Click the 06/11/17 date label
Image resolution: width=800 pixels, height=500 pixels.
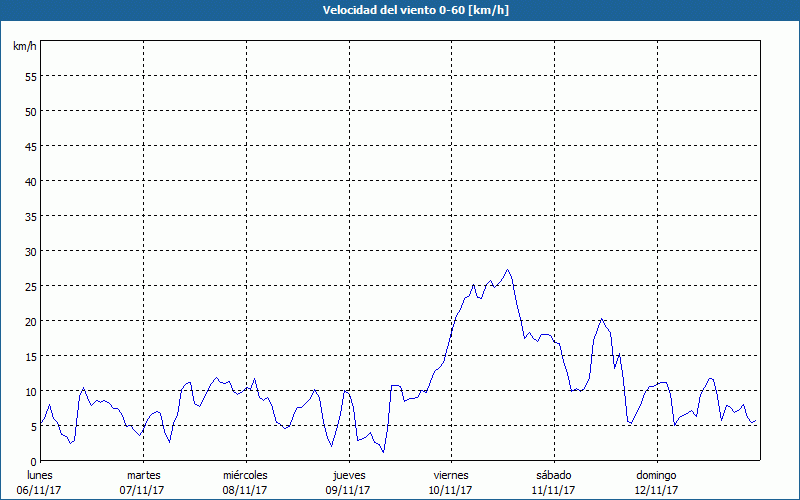click(x=40, y=490)
